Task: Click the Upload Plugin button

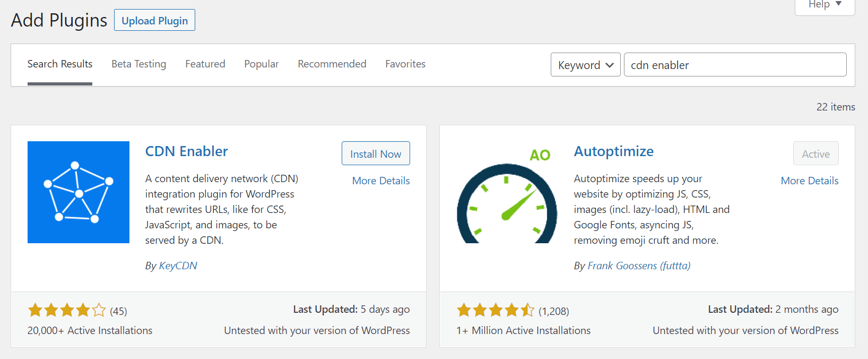Action: click(155, 20)
